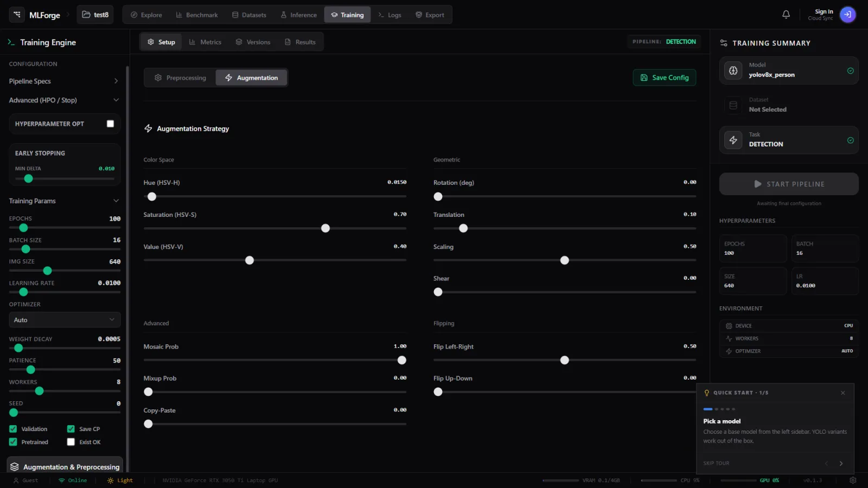868x488 pixels.
Task: Click the Sign In arrow avatar
Action: pyautogui.click(x=847, y=15)
